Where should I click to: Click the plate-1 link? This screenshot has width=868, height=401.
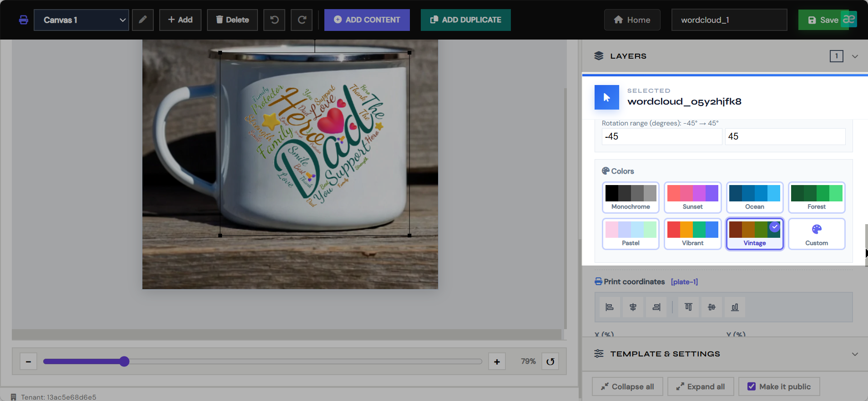pyautogui.click(x=684, y=282)
